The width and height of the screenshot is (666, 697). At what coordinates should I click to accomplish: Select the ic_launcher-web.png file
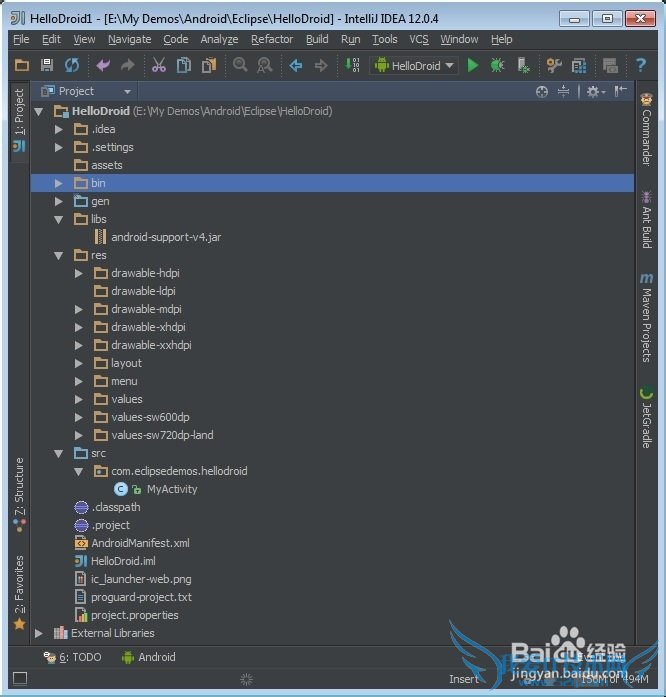pyautogui.click(x=141, y=579)
